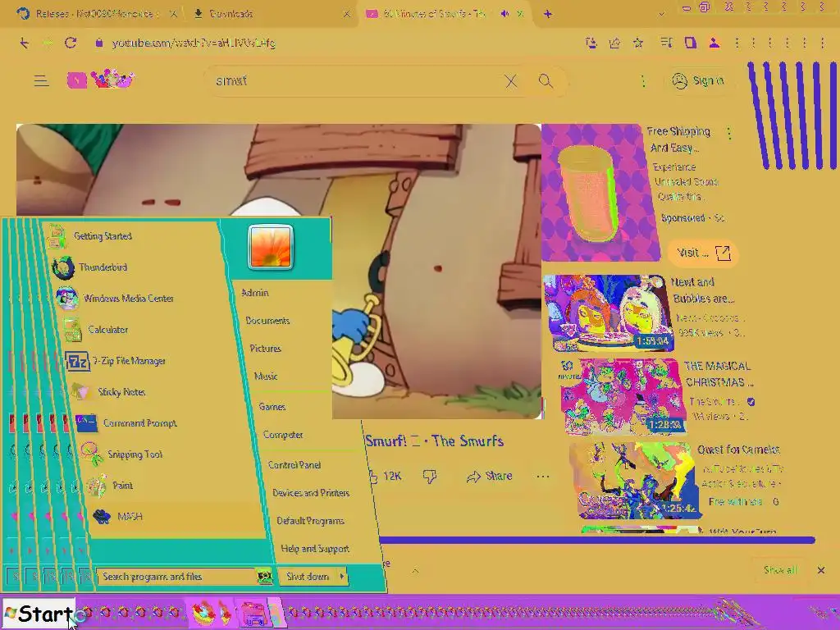Open the tab search chevron in the title bar
The height and width of the screenshot is (630, 840).
point(662,14)
